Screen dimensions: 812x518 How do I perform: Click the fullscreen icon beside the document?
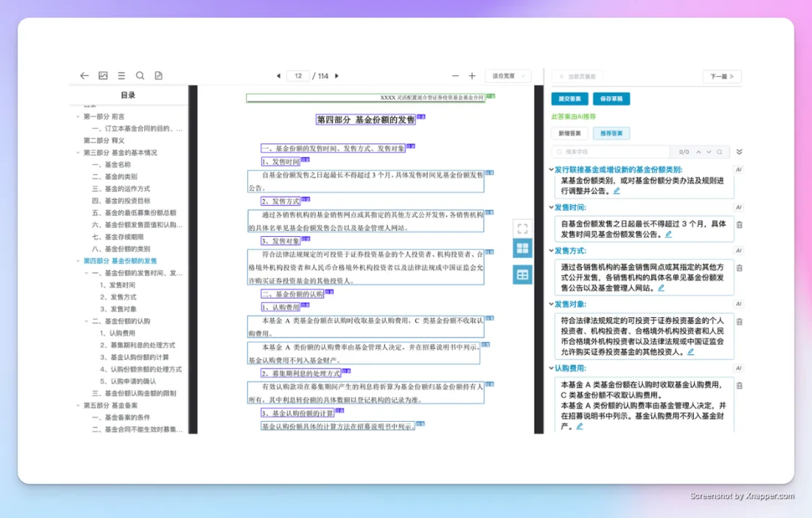(523, 229)
